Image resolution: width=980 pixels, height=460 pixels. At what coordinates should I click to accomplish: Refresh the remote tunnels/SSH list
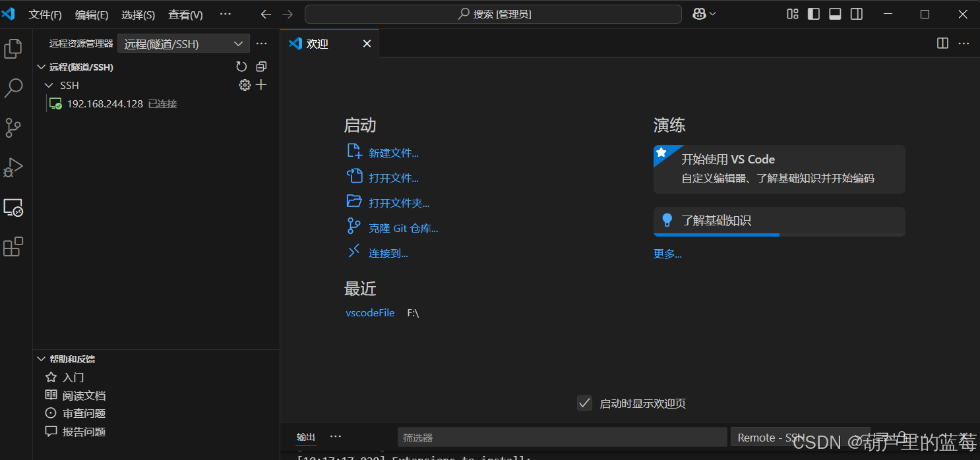(x=241, y=67)
